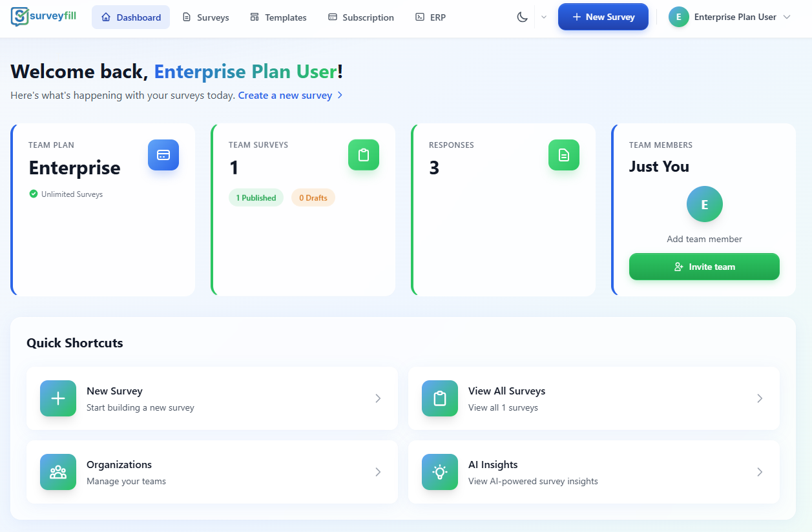Click the Add team member avatar
Image resolution: width=812 pixels, height=532 pixels.
tap(704, 204)
